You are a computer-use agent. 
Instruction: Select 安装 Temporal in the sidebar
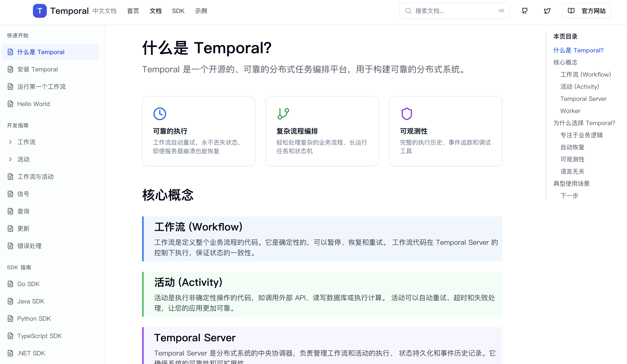pos(37,69)
